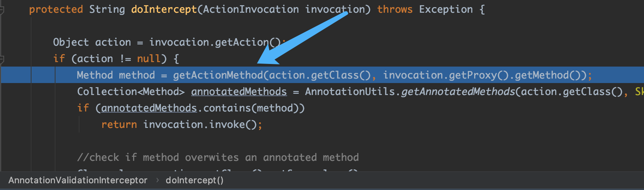The image size is (644, 190).
Task: Collapse the doIntercept method fold marker
Action: [2, 10]
